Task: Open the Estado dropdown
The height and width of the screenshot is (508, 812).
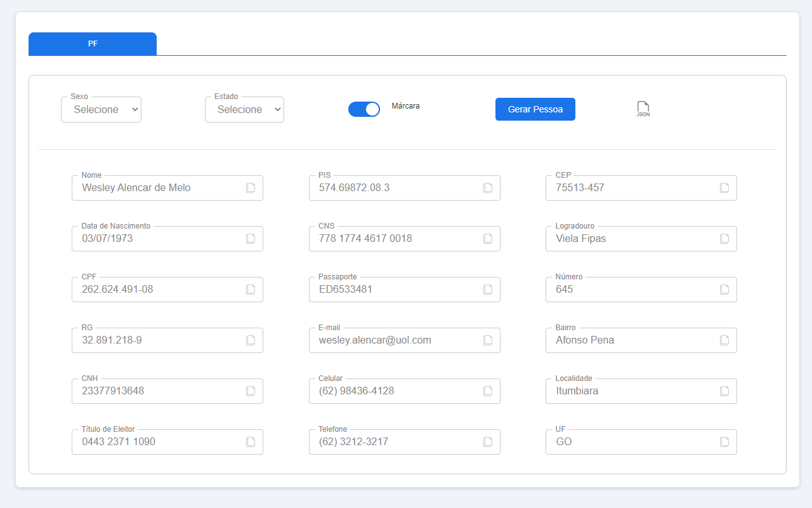Action: 245,109
